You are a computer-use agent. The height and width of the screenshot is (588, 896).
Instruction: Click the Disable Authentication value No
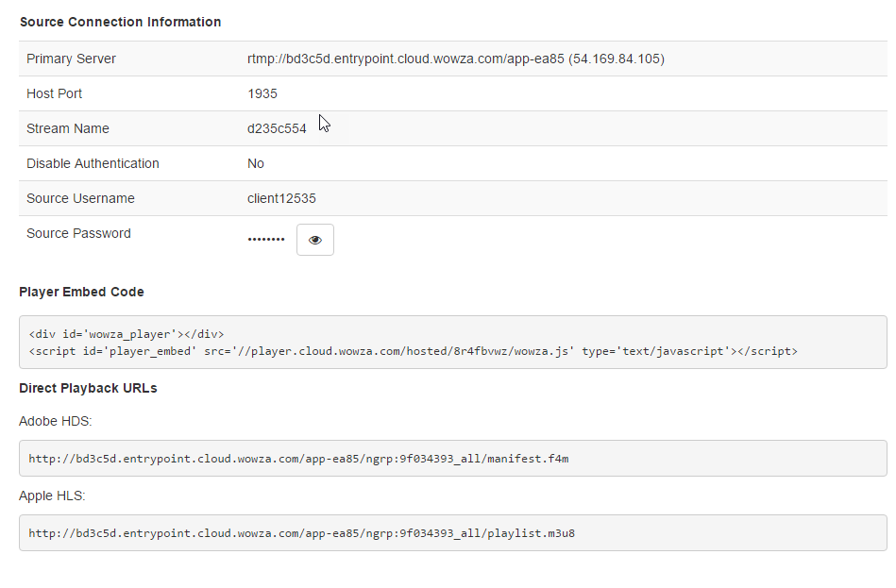click(256, 163)
